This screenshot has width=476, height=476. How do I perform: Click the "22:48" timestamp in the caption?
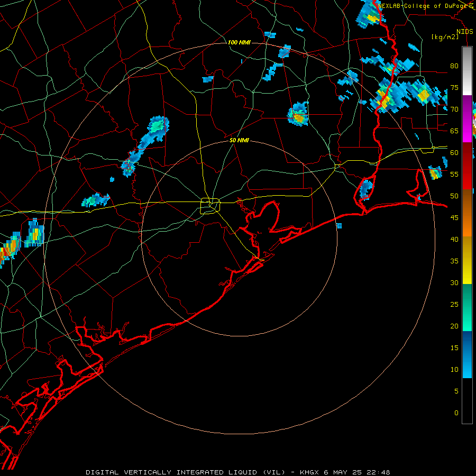(x=378, y=472)
